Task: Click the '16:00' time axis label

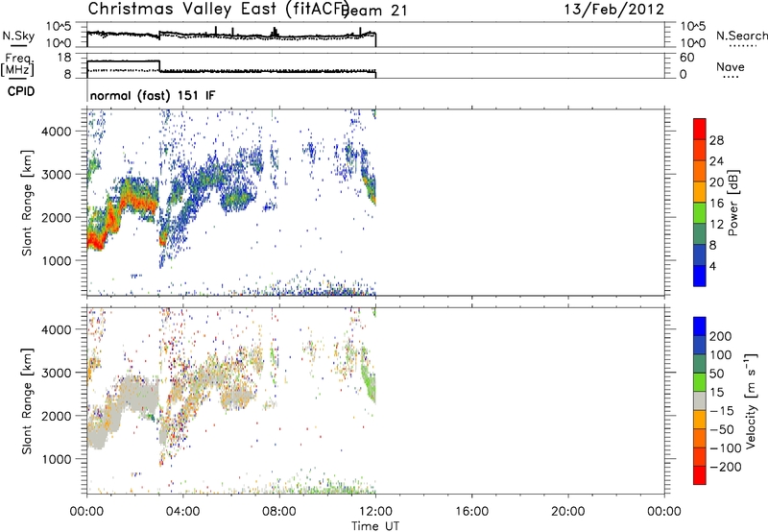Action: click(471, 512)
